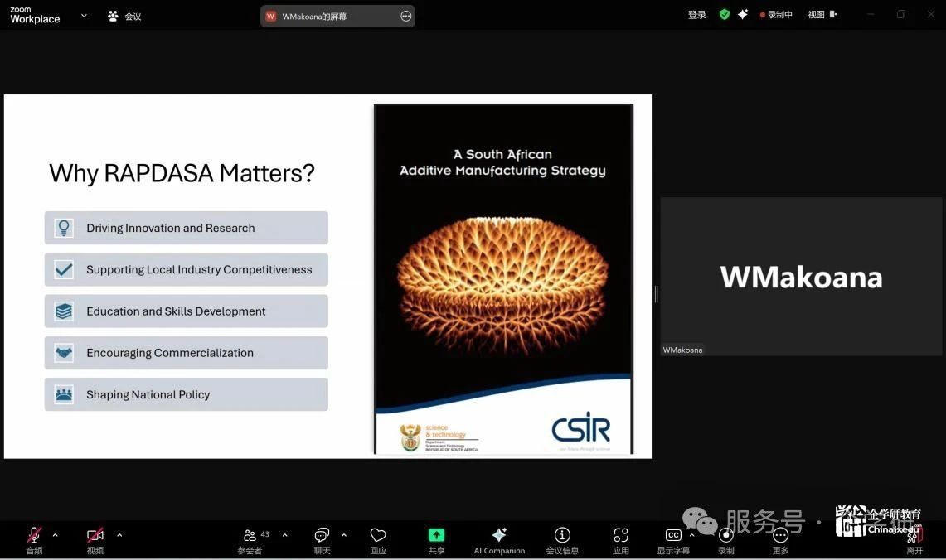Open options ellipsis on WMakoana的屏幕 tab
This screenshot has width=946, height=560.
click(406, 17)
